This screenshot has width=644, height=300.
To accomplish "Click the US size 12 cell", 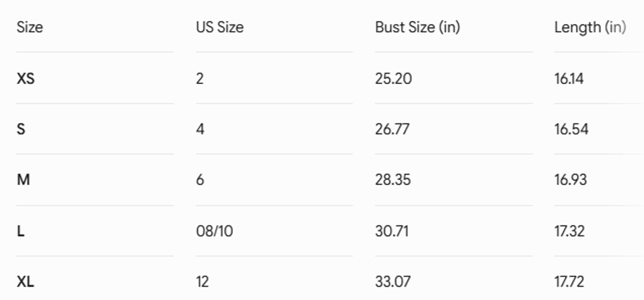I will pos(202,282).
